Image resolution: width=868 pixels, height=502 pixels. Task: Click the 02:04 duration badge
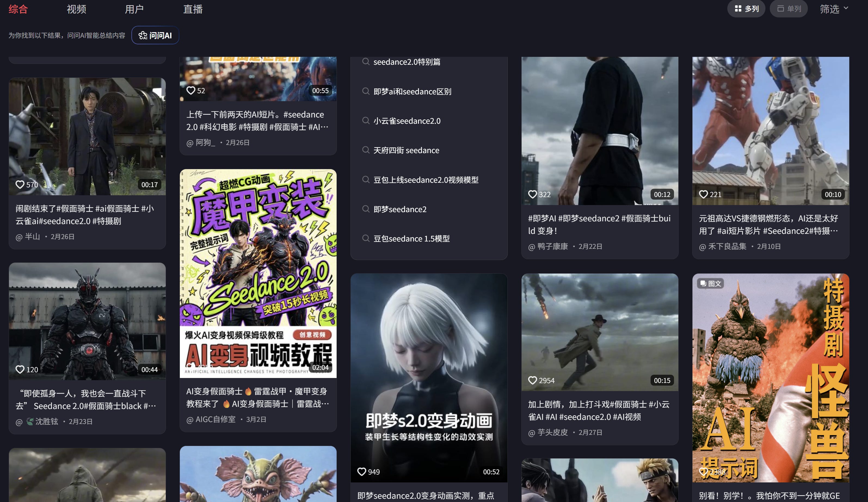[x=320, y=367]
